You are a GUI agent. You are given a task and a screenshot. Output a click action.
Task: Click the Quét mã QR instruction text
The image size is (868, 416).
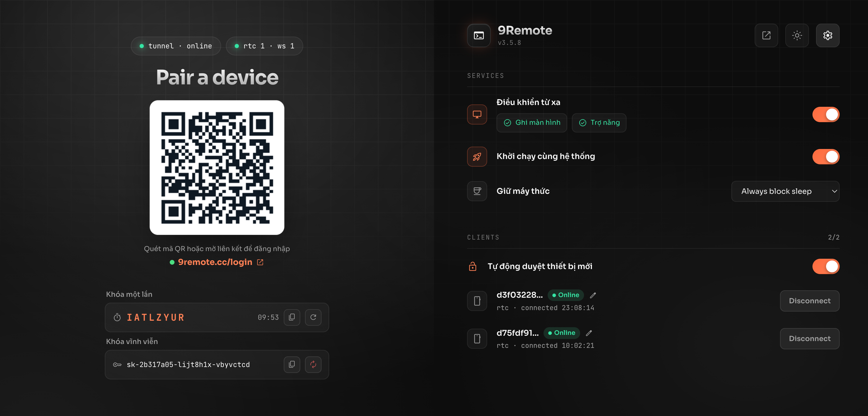coord(217,249)
